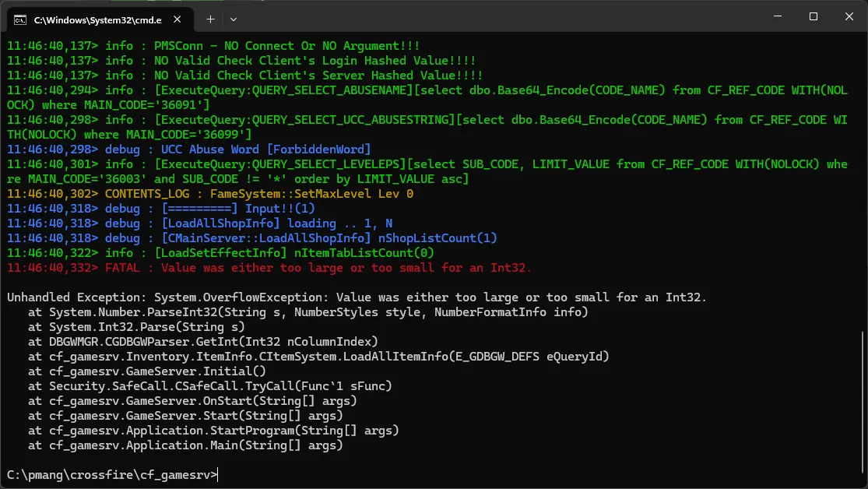This screenshot has height=489, width=868.
Task: Minimize the terminal window
Action: click(x=778, y=16)
